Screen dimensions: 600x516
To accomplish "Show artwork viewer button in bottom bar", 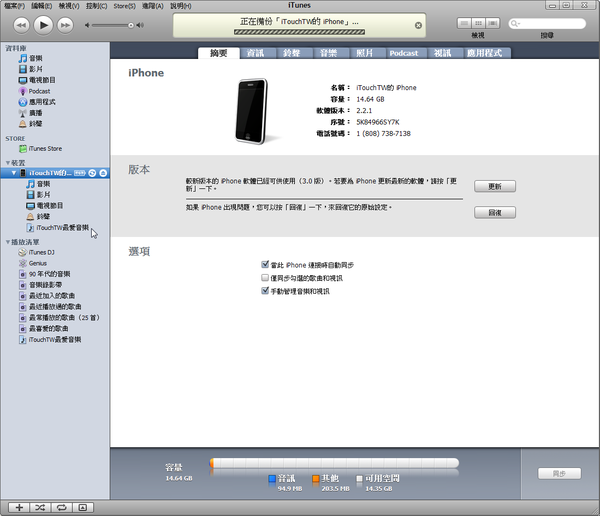I will click(x=83, y=508).
